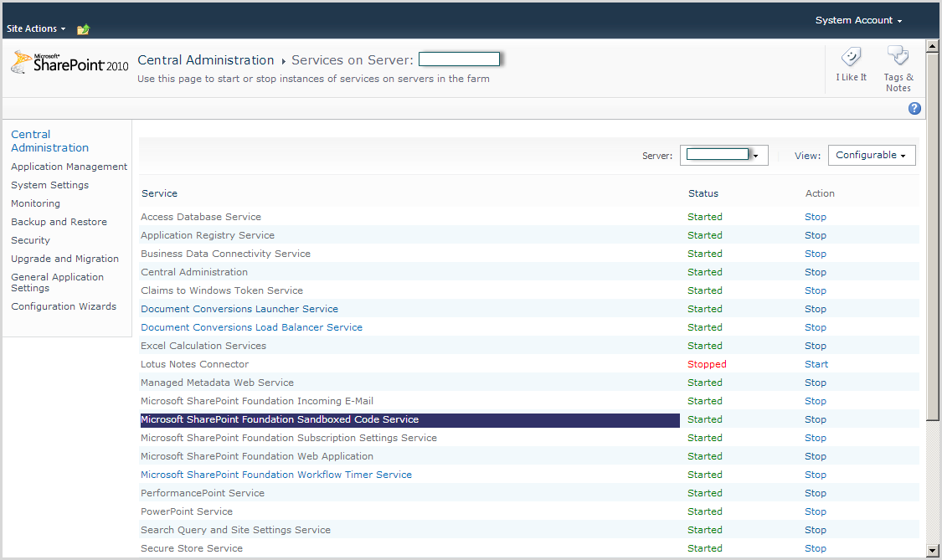Stop Excel Calculation Services
Image resolution: width=942 pixels, height=560 pixels.
(x=816, y=346)
